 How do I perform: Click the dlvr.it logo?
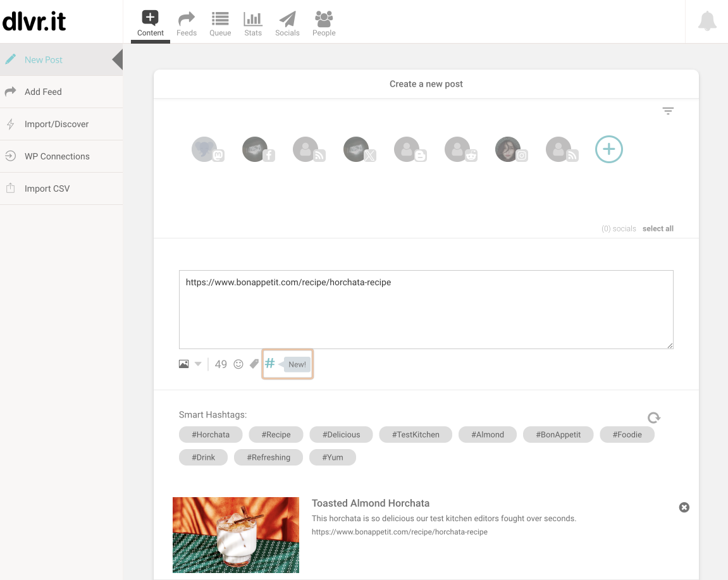pyautogui.click(x=34, y=22)
